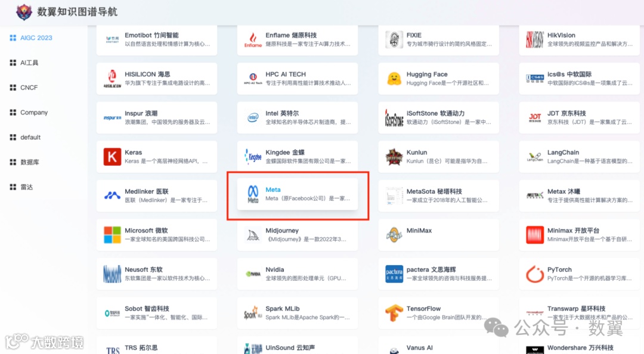Open the default sidebar category

click(25, 137)
